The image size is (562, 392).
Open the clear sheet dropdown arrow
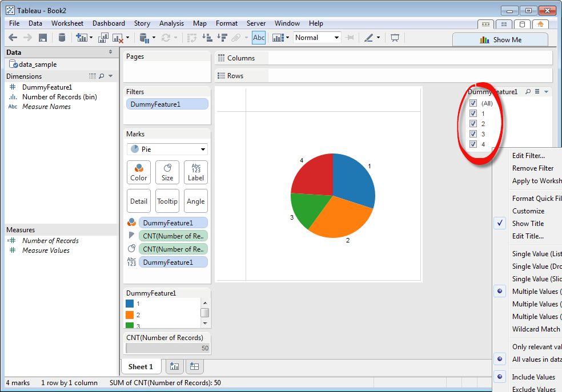click(127, 38)
